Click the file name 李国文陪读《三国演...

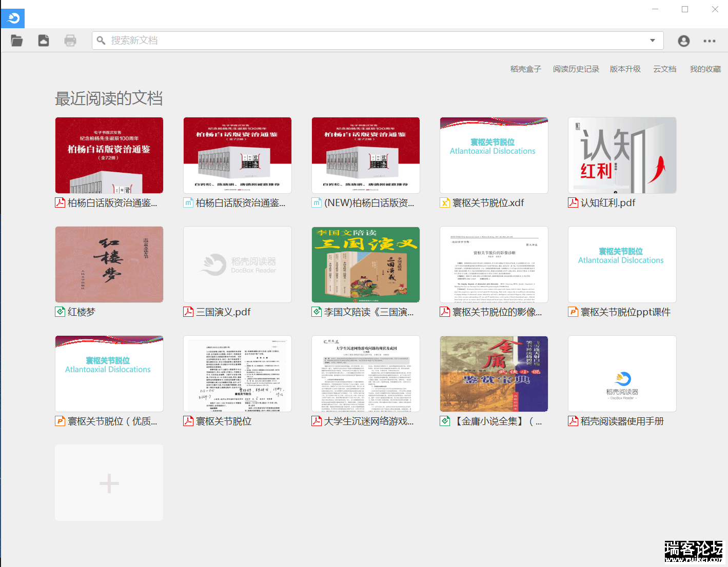369,312
